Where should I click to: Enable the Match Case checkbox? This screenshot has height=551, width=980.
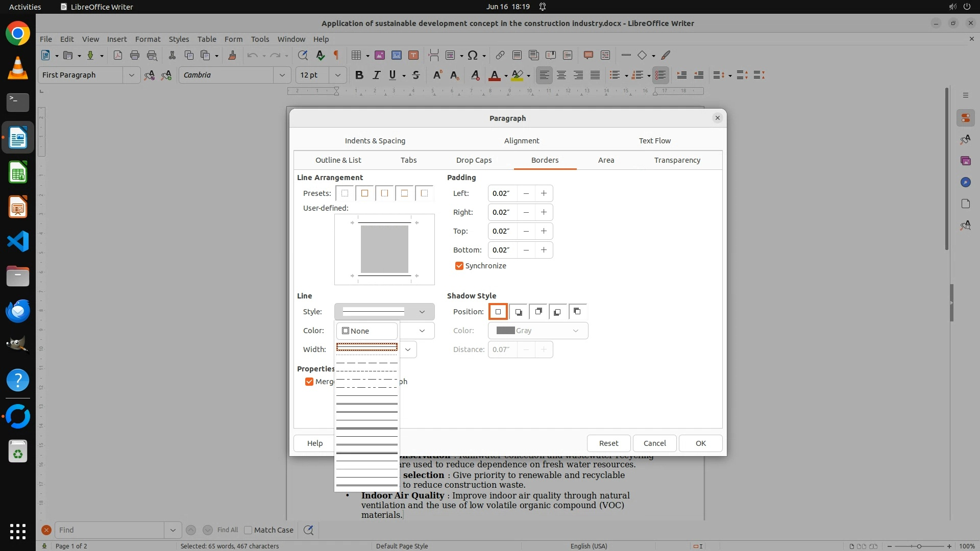[x=249, y=530]
